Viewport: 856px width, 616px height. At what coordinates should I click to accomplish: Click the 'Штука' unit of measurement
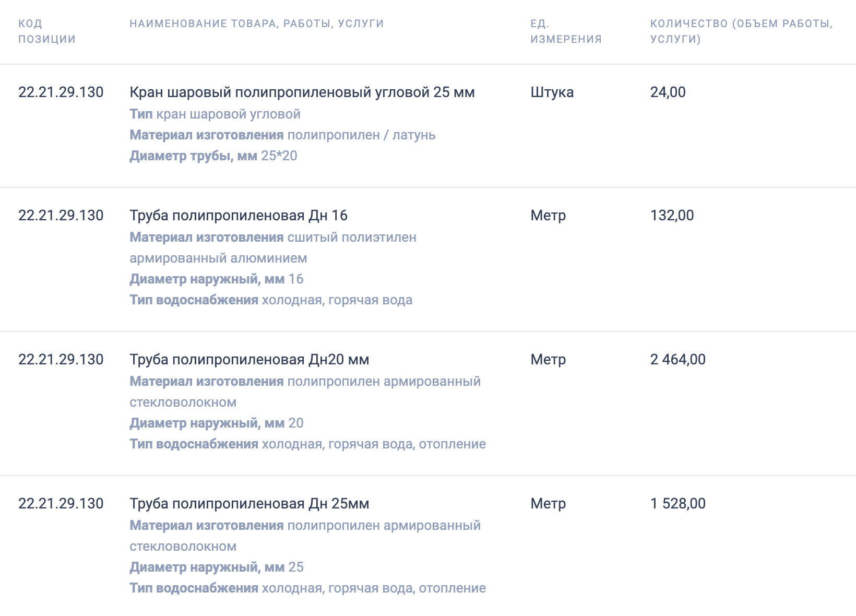[552, 92]
